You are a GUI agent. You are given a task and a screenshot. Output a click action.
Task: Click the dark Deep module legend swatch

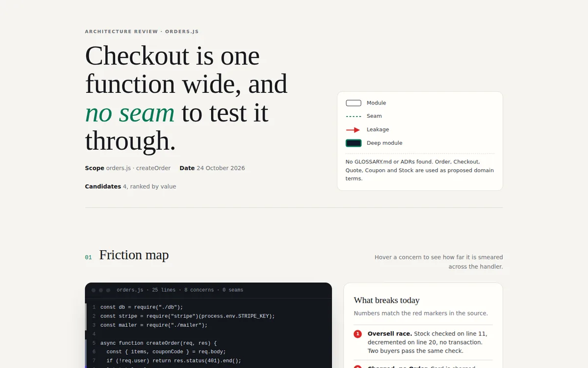pyautogui.click(x=353, y=143)
